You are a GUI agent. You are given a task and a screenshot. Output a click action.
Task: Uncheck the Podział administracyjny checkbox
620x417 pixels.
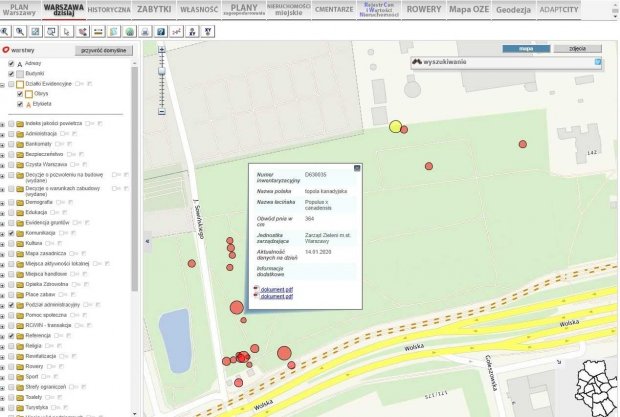click(11, 305)
